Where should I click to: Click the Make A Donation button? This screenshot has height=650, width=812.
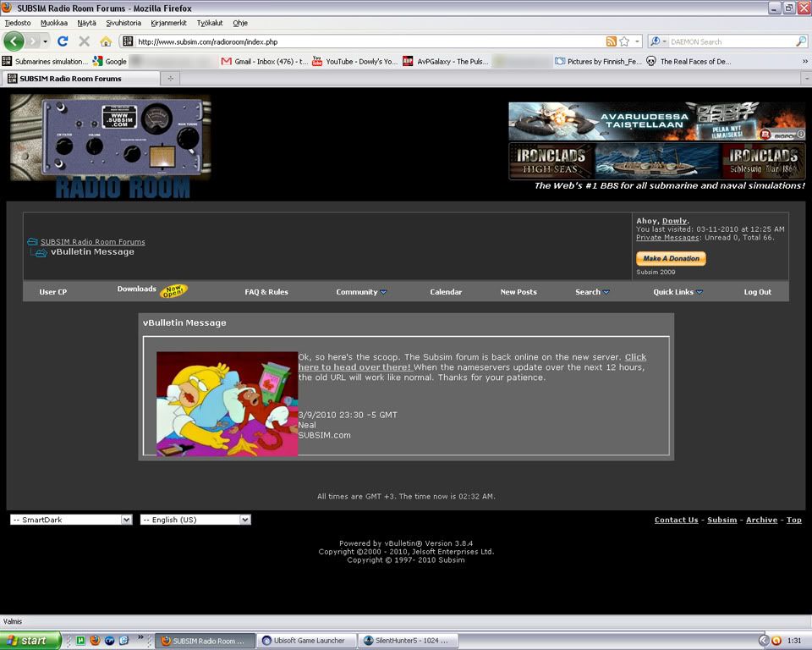671,258
